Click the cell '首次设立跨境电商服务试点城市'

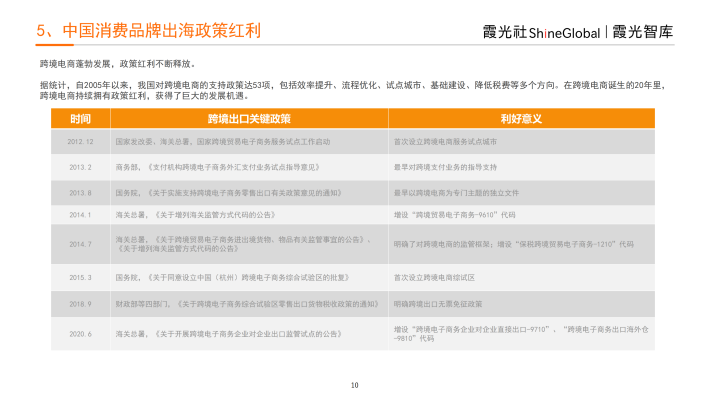(521, 142)
